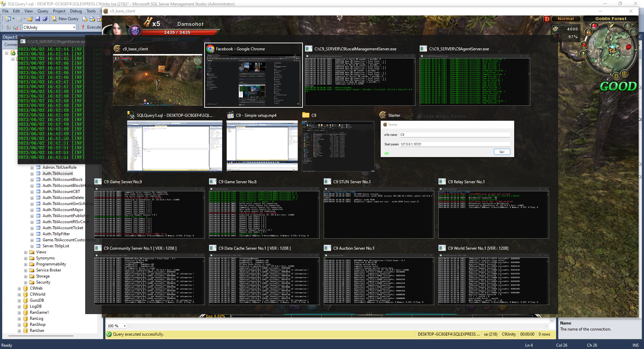The height and width of the screenshot is (349, 644).
Task: Switch to c9_base_client window thumbnail
Action: tap(158, 81)
